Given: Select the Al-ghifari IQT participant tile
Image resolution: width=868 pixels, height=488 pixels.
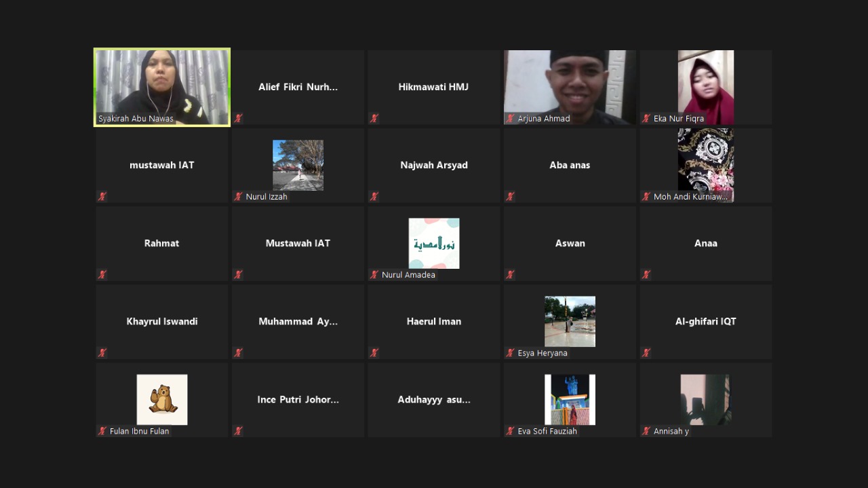Looking at the screenshot, I should click(x=705, y=322).
